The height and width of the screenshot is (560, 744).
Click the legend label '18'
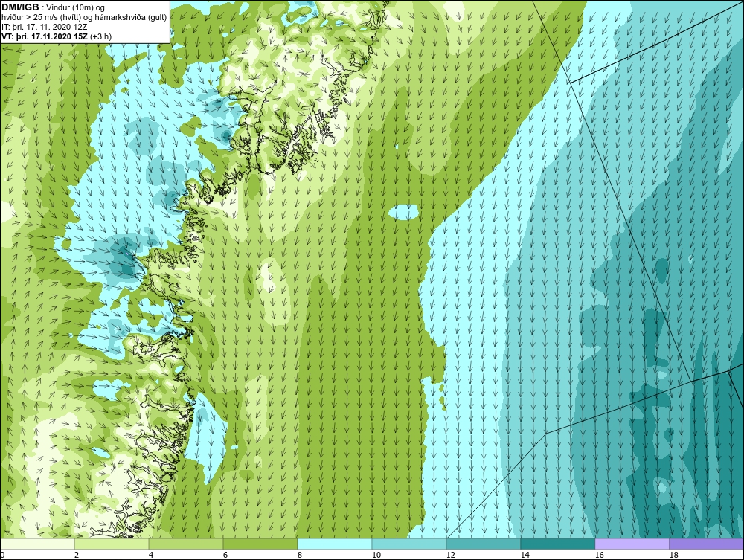(674, 555)
